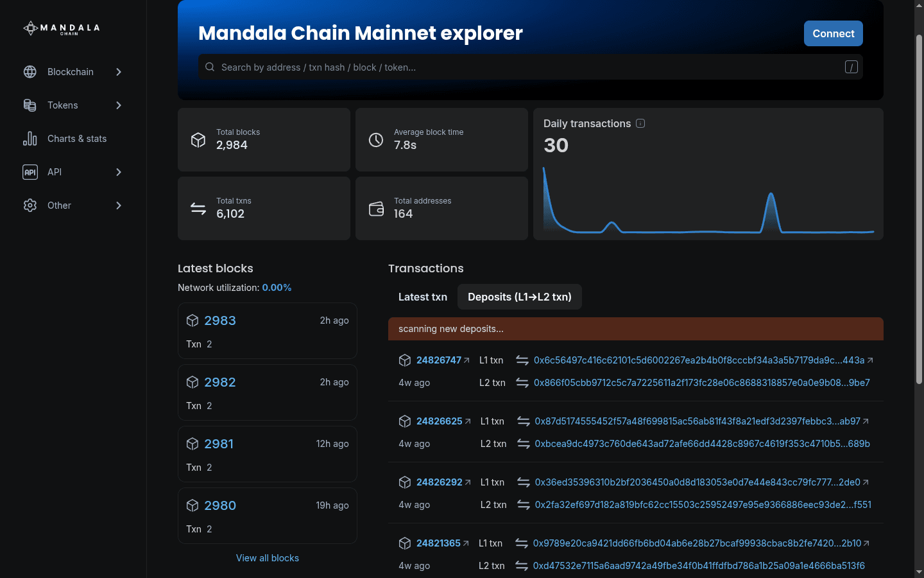
Task: Open L2 txn hash 0xd47532e7...13f6
Action: tap(699, 566)
